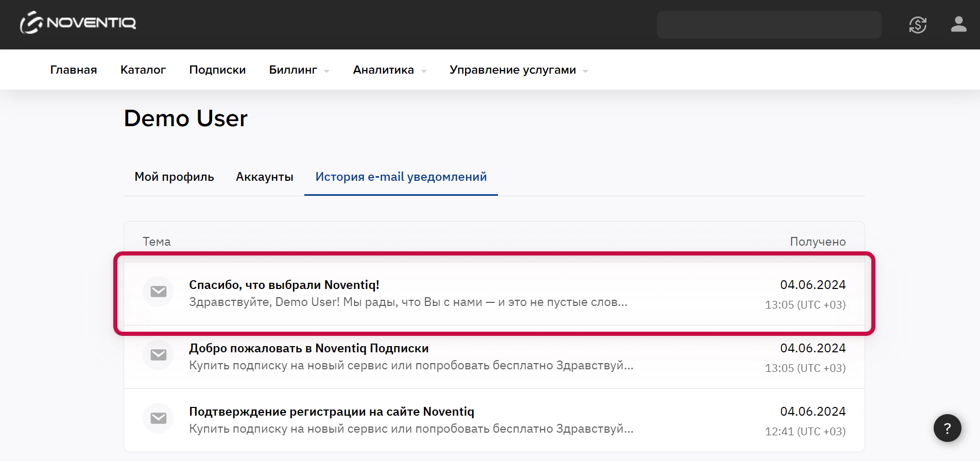Click the dark search field in header
The height and width of the screenshot is (461, 980).
(x=768, y=25)
